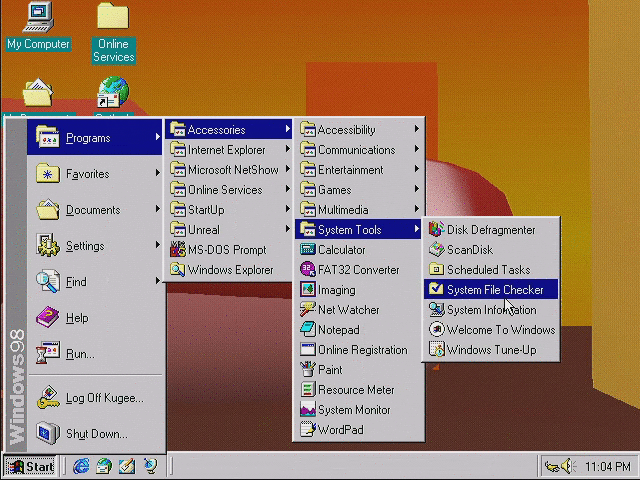Click the WordPad icon
Screen dimensions: 640x480
[x=307, y=429]
